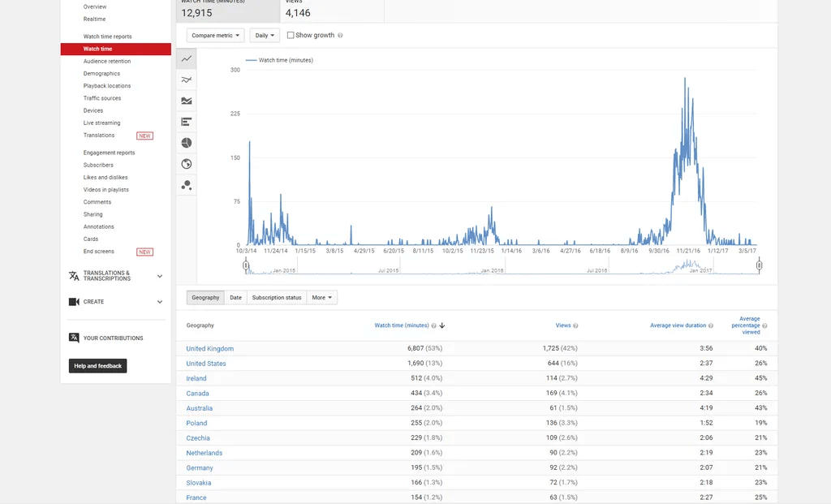The height and width of the screenshot is (504, 831).
Task: Click the Help and feedback button
Action: click(x=98, y=366)
